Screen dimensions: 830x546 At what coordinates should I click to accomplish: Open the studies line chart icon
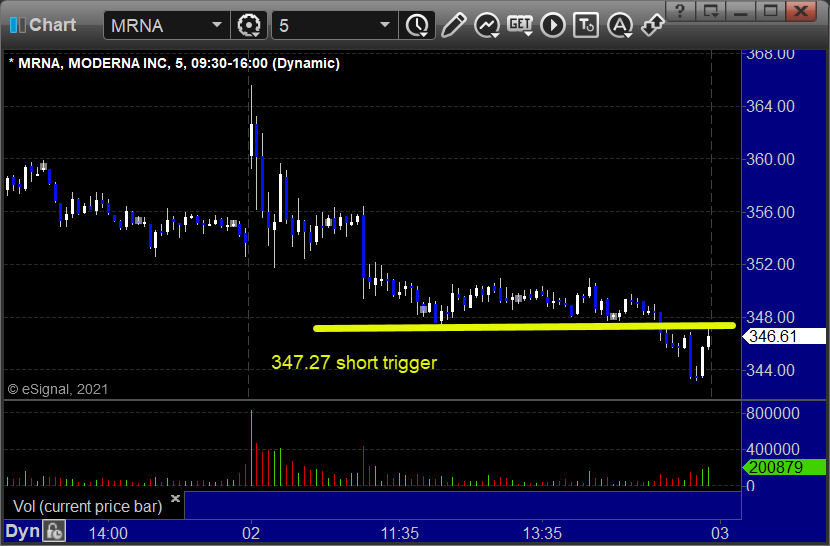point(487,25)
